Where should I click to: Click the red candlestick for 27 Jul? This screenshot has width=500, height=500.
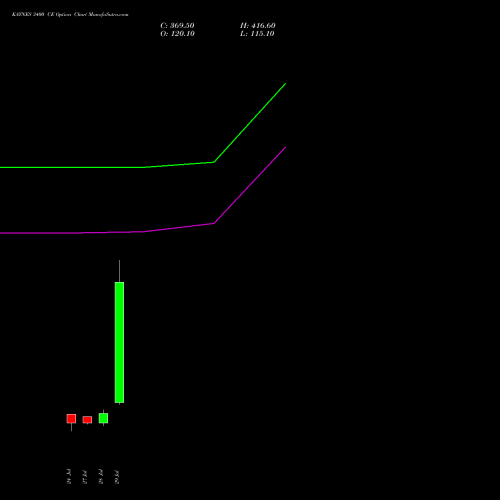(87, 420)
